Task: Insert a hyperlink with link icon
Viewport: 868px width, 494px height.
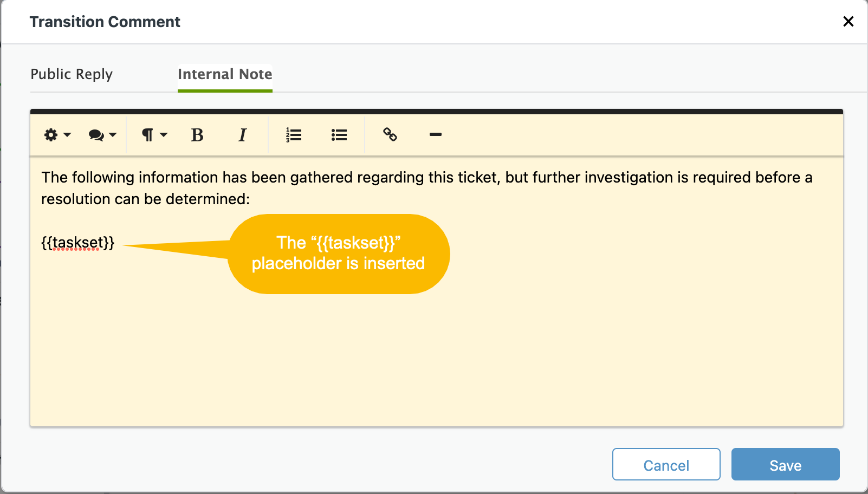Action: coord(390,134)
